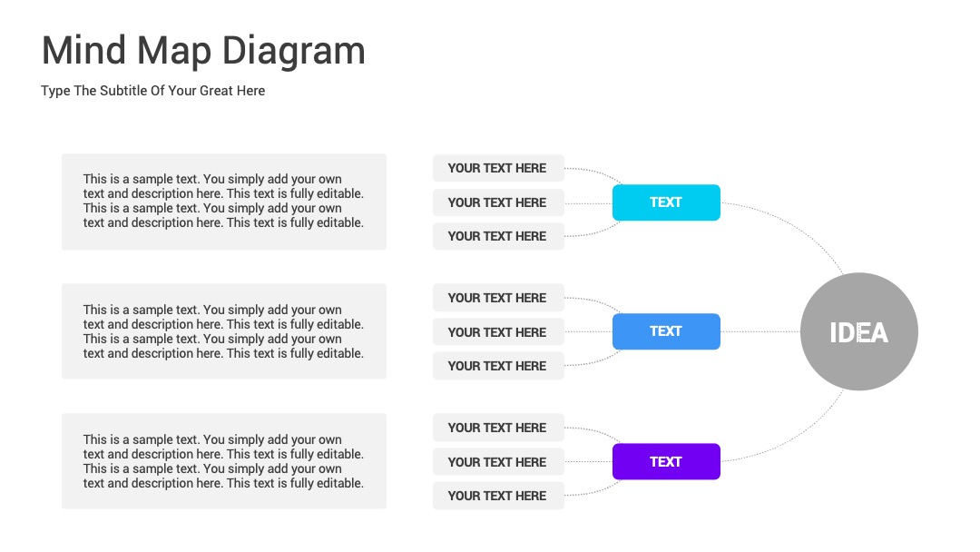
Task: Select the purple TEXT box
Action: [666, 461]
